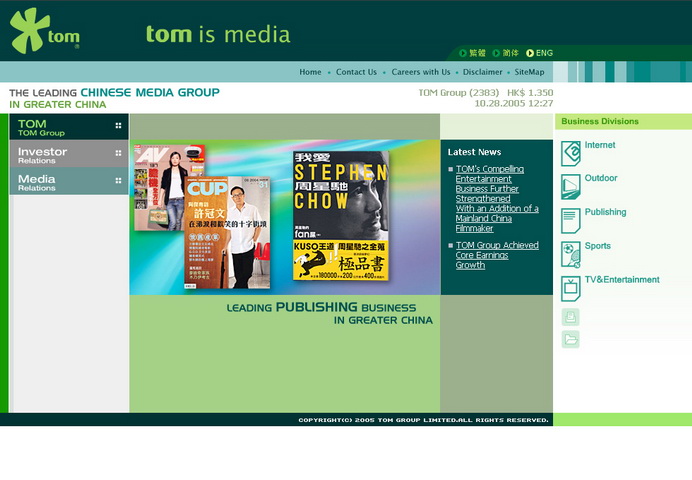Screen dimensions: 692x480
Task: Click the Sports text link
Action: coord(598,246)
